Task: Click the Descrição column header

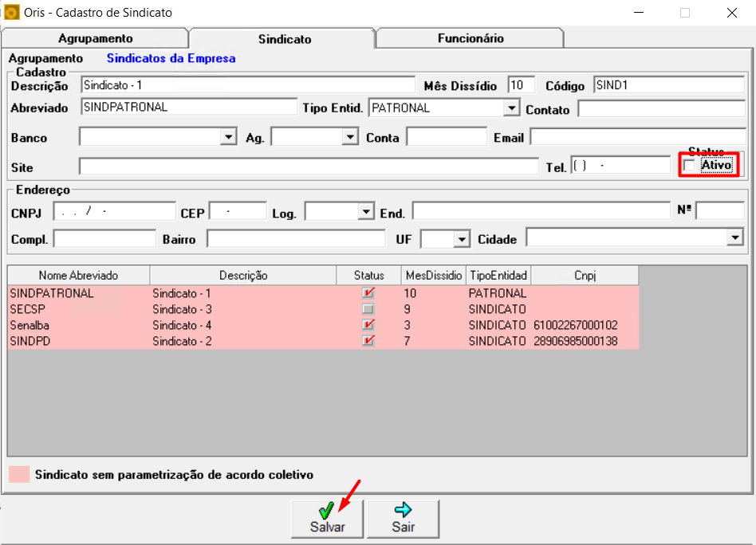Action: point(243,275)
